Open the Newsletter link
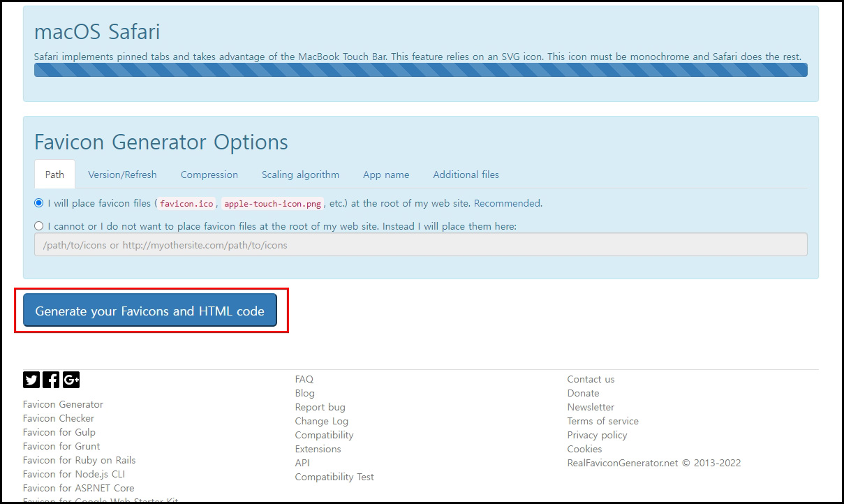Viewport: 844px width, 504px height. click(x=591, y=407)
